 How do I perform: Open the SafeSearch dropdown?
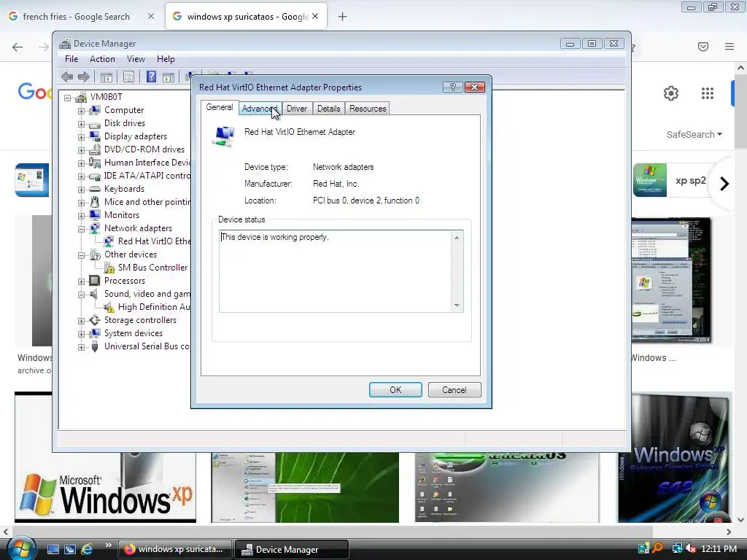coord(694,135)
